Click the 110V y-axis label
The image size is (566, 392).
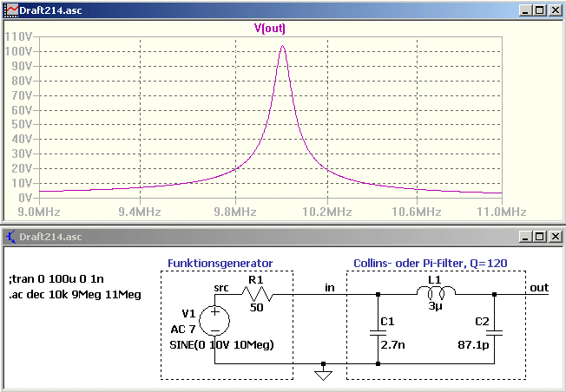point(19,36)
